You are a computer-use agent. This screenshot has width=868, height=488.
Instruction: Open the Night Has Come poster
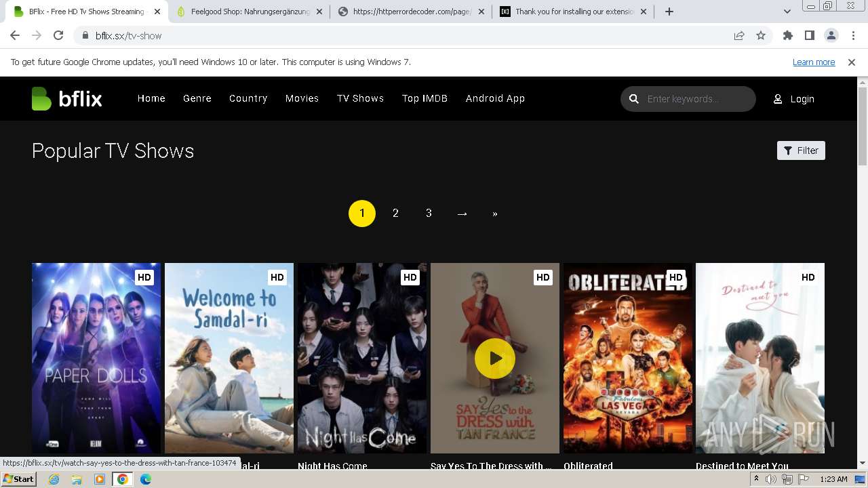[362, 358]
